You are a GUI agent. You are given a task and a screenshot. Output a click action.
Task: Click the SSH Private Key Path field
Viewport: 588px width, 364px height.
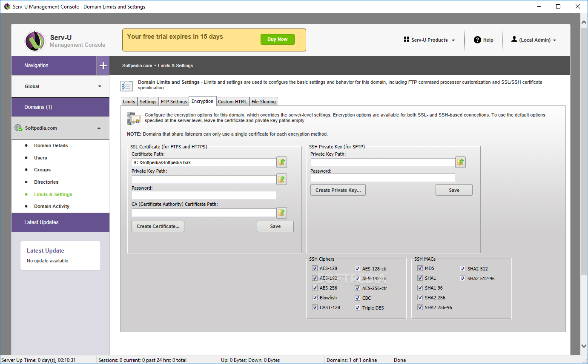pyautogui.click(x=383, y=162)
